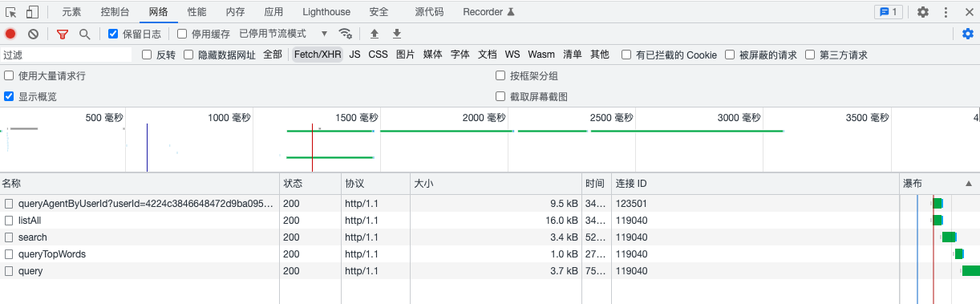
Task: Stop recording network log with red button
Action: [10, 34]
